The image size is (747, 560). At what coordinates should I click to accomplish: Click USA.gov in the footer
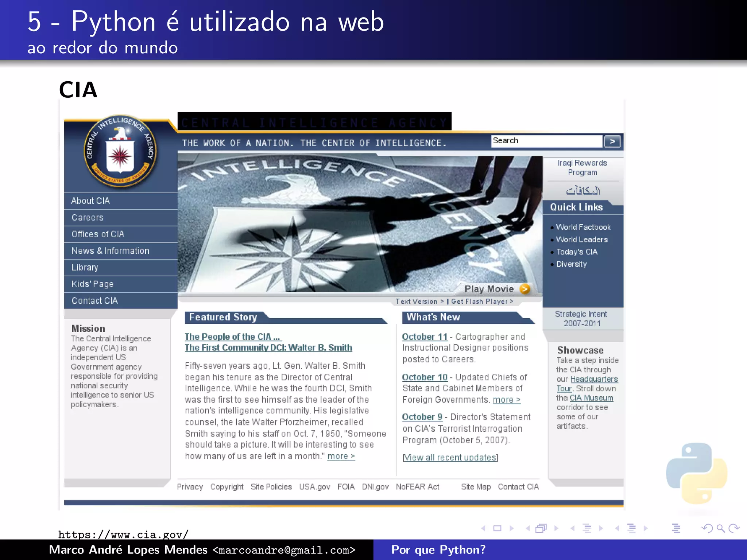315,487
